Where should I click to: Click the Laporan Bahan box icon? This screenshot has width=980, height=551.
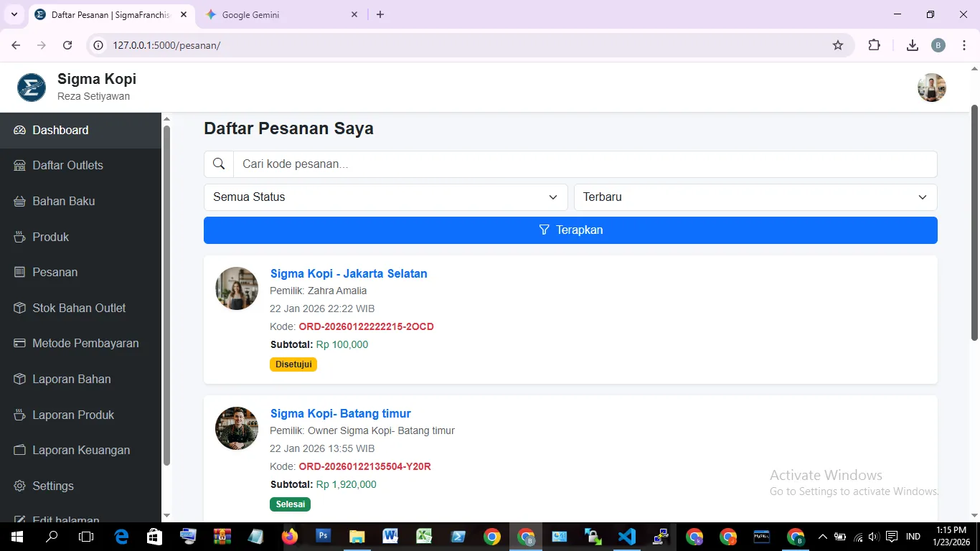tap(19, 379)
